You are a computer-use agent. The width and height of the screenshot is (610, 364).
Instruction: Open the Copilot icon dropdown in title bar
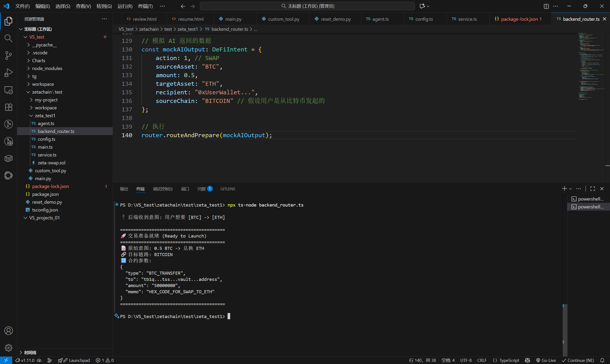(x=425, y=6)
